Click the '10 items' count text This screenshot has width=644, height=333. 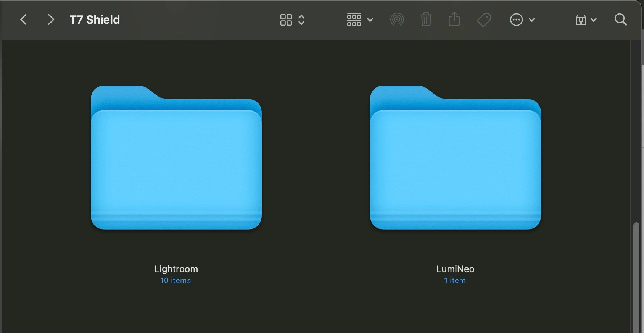coord(175,280)
